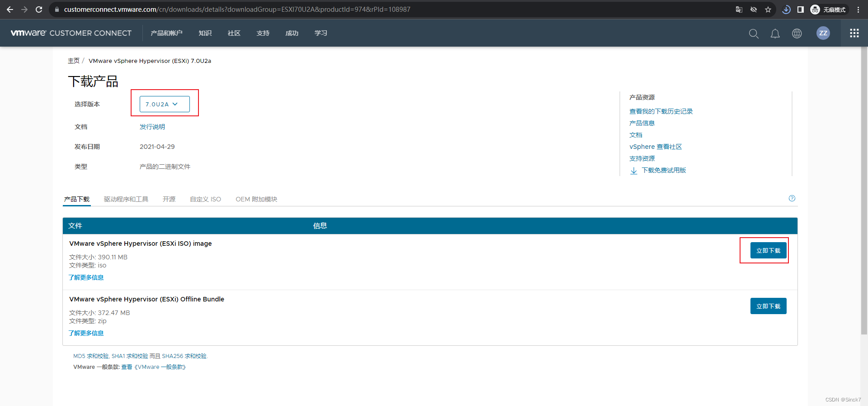Go back to previous browser page

[10, 10]
